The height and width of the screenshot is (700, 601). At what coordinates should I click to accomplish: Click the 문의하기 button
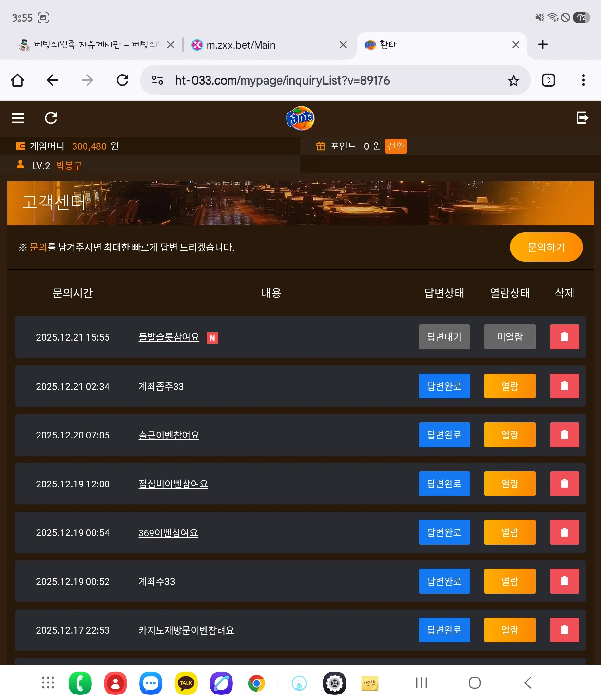point(546,247)
